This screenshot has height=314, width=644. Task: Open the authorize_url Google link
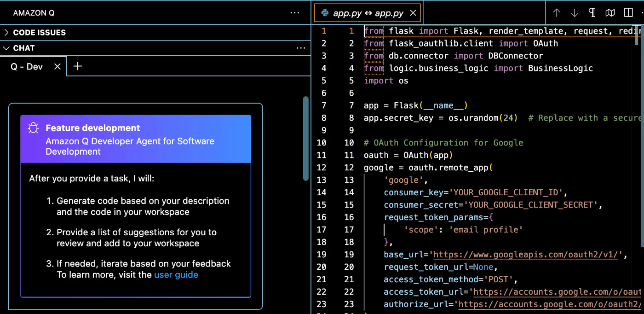point(550,304)
